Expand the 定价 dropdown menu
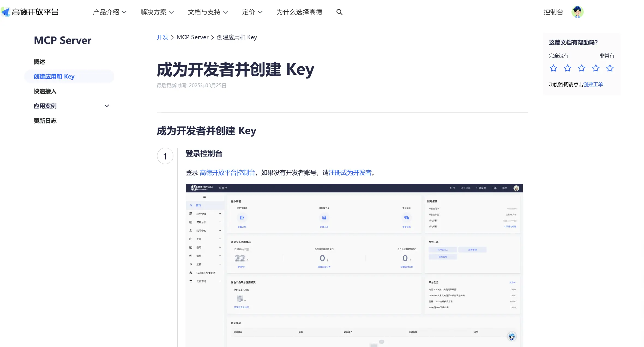The height and width of the screenshot is (347, 644). pos(252,12)
